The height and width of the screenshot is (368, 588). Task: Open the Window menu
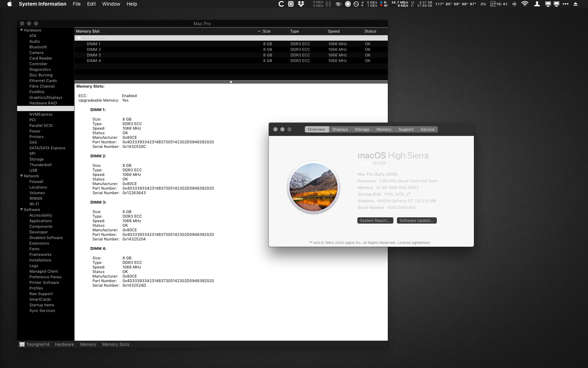(111, 4)
